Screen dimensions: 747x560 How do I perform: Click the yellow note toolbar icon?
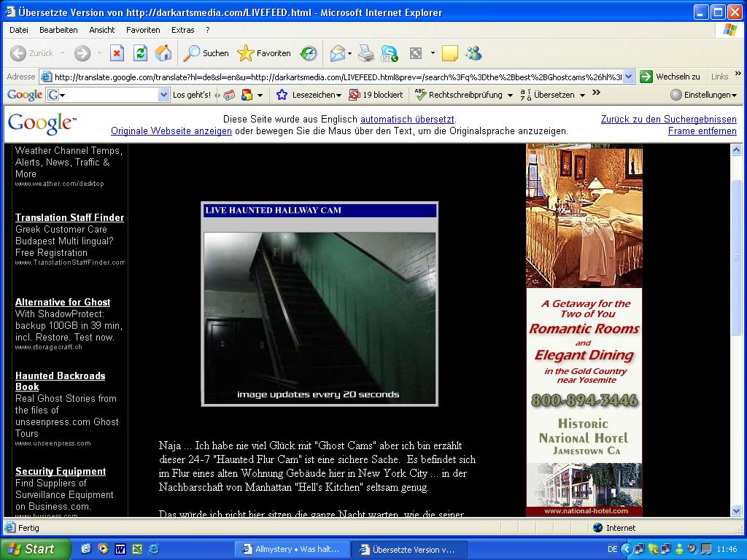(449, 53)
